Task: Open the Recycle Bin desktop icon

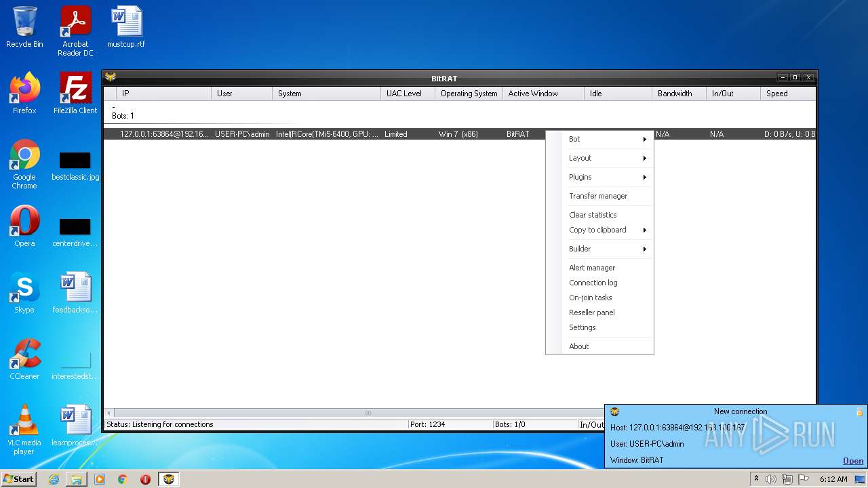Action: pyautogui.click(x=24, y=27)
